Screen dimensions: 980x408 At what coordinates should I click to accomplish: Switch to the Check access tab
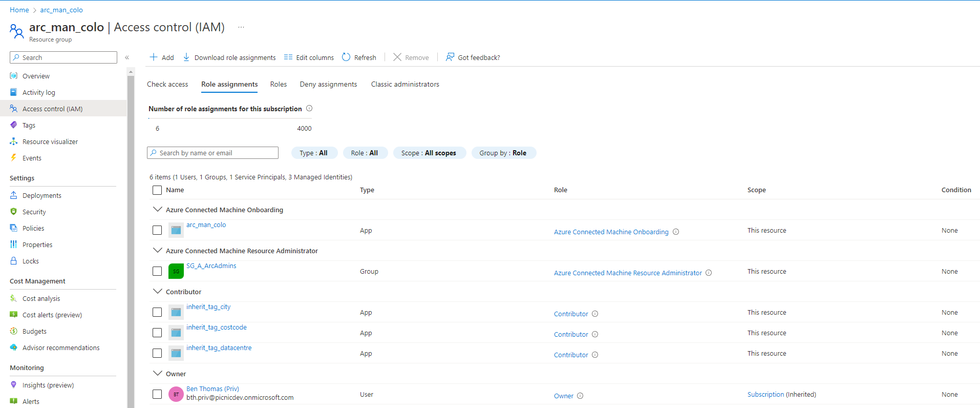point(167,84)
